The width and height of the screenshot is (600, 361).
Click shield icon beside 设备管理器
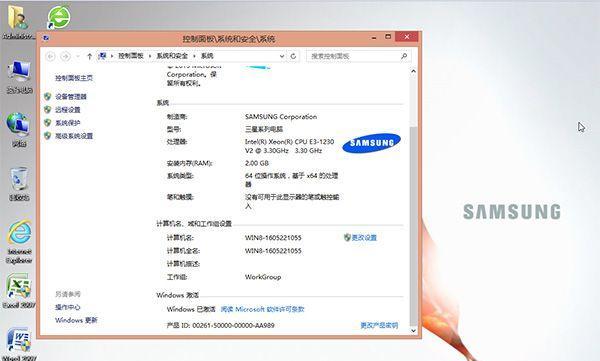47,96
